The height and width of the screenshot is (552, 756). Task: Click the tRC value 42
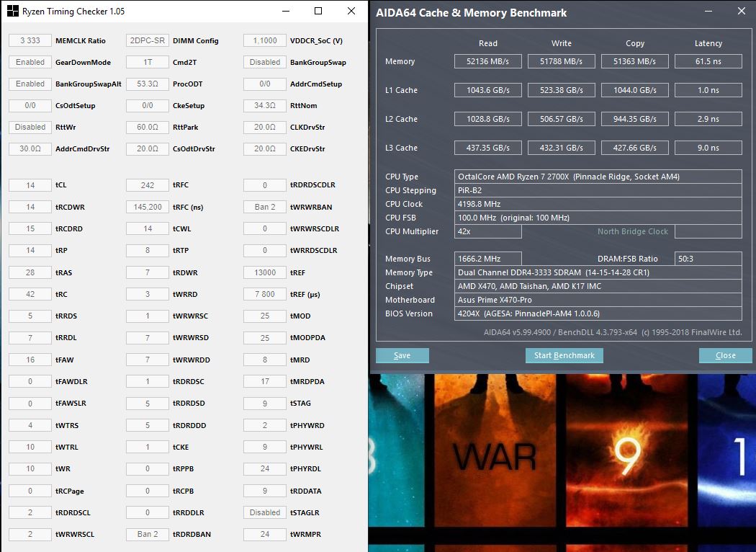point(30,294)
